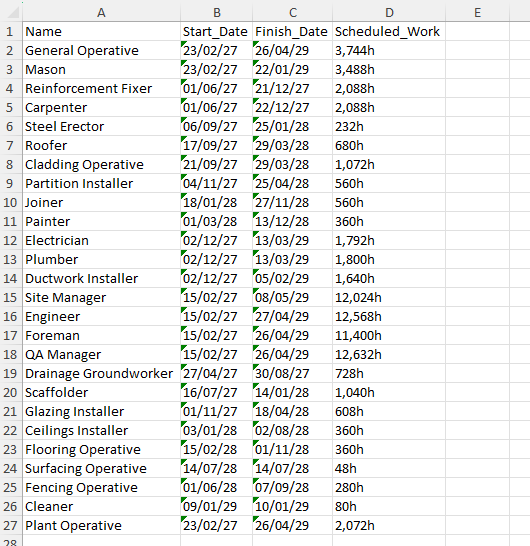This screenshot has width=530, height=546.
Task: Click the 11,400h scheduled work cell
Action: coord(389,335)
